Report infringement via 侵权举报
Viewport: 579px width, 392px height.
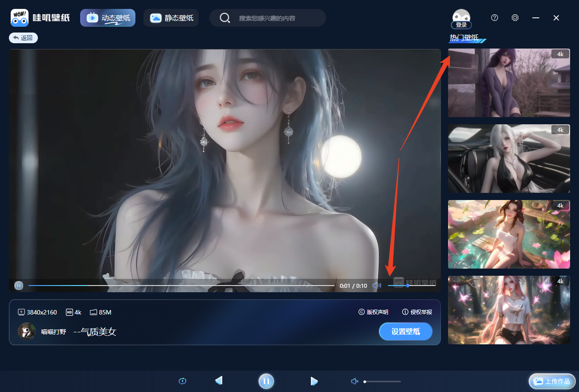click(417, 312)
